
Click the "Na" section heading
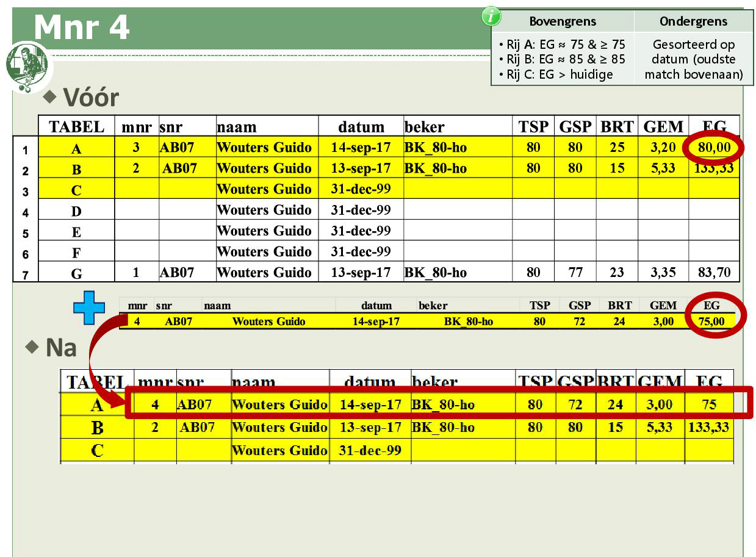tap(61, 348)
